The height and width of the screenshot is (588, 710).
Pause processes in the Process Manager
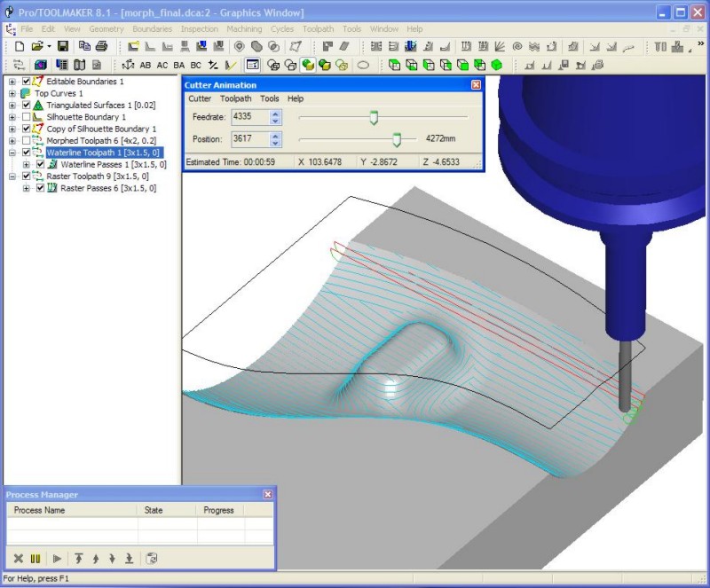click(35, 559)
